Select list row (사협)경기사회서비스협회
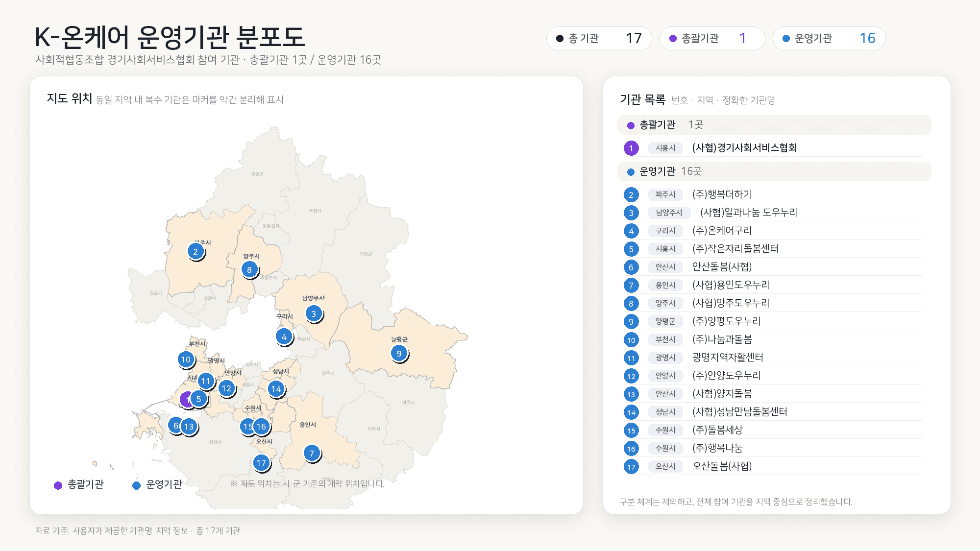 pos(772,148)
